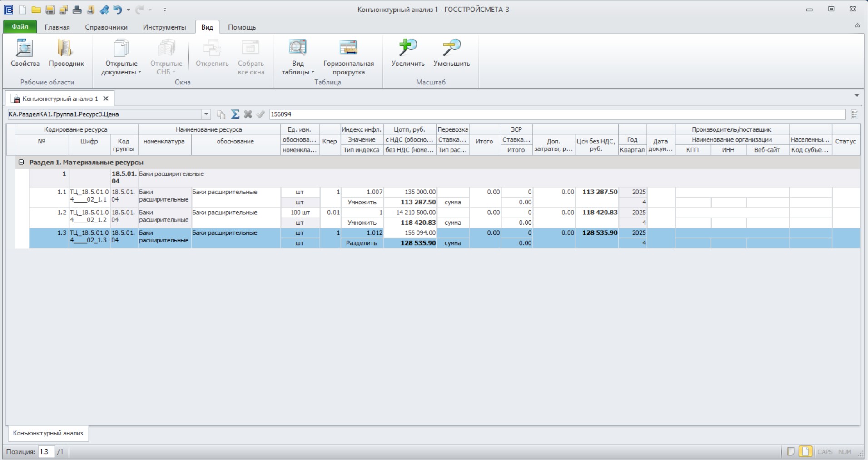The height and width of the screenshot is (460, 868).
Task: Open the Справочники ribbon tab
Action: tap(106, 27)
